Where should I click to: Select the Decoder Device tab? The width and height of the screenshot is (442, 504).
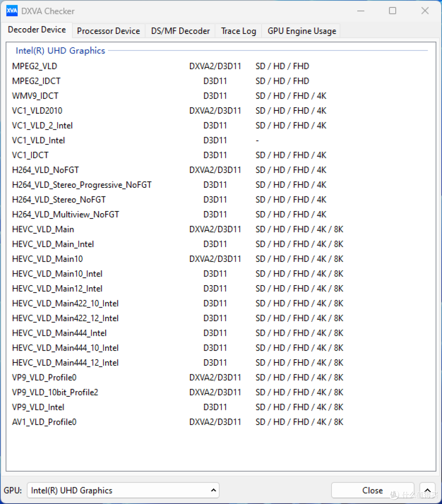click(x=37, y=30)
